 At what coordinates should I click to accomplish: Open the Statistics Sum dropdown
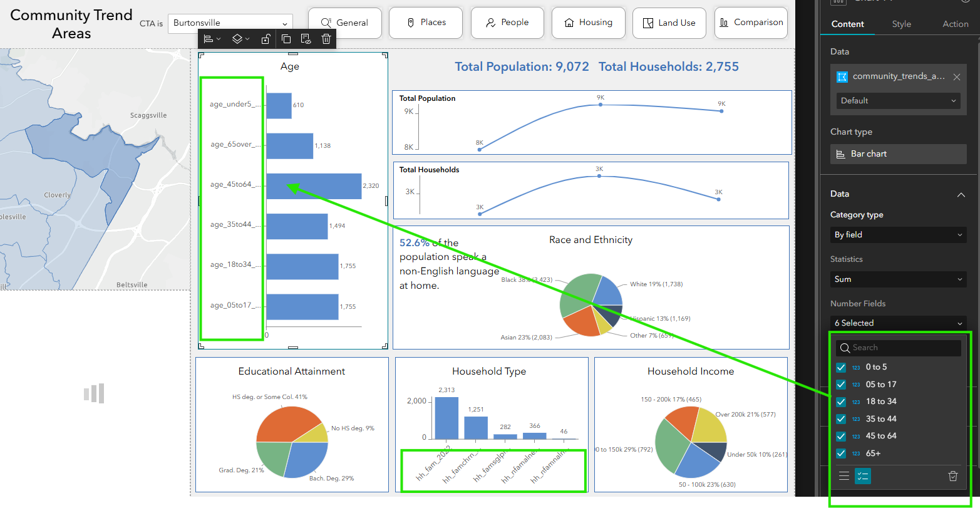point(898,279)
